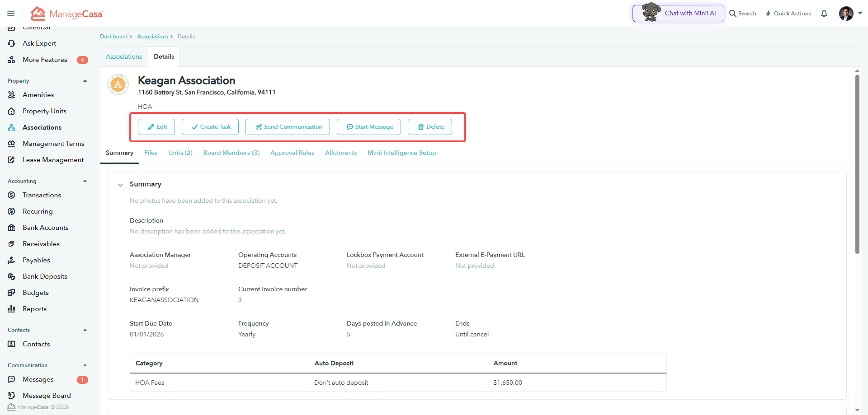This screenshot has height=415, width=868.
Task: Open the Units (2) tab
Action: 180,153
